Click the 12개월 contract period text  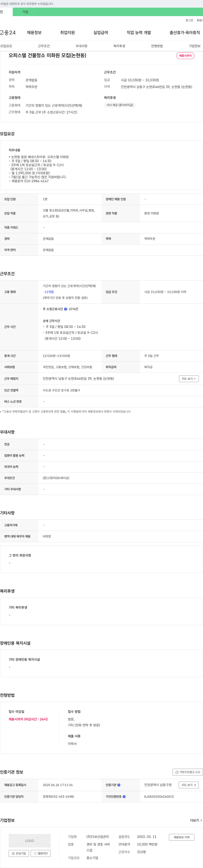point(49,292)
